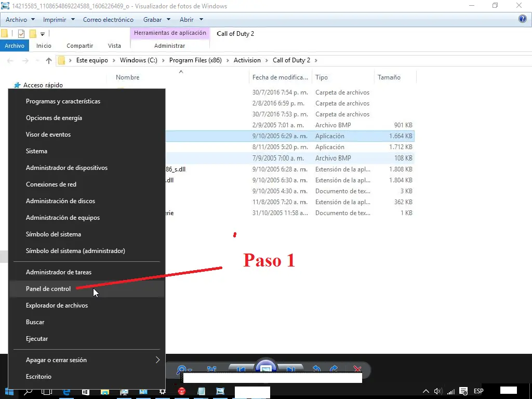Open Settings gear on the taskbar

(x=163, y=392)
